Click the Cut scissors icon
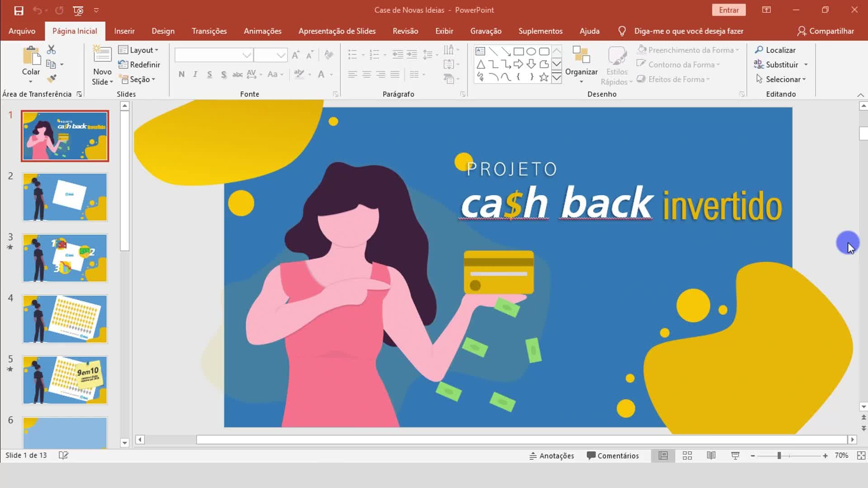The image size is (868, 488). tap(51, 50)
